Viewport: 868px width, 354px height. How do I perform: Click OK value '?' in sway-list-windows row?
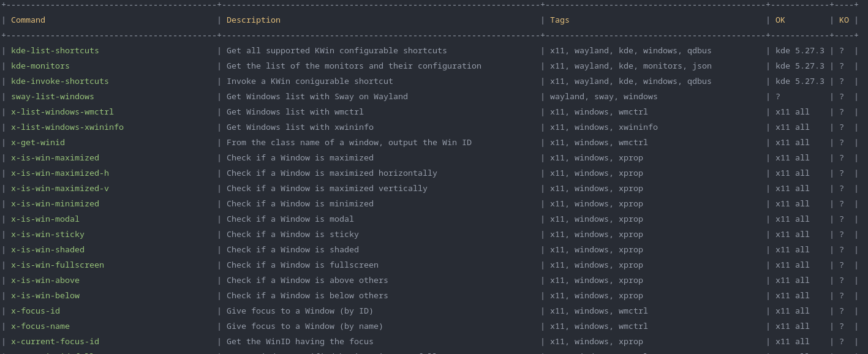778,97
